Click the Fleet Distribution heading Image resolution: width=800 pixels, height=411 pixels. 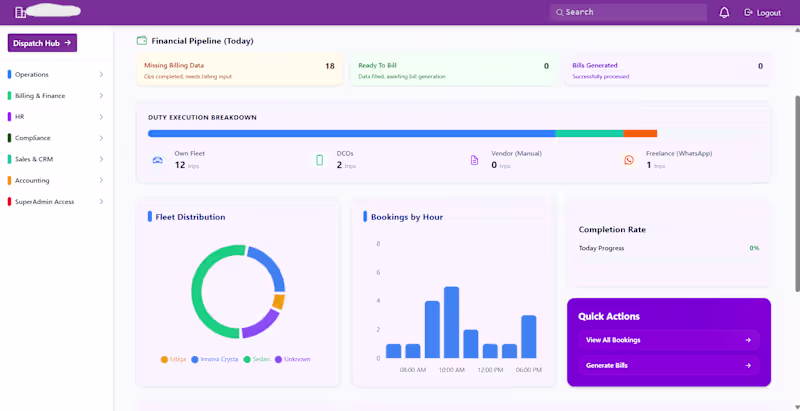pos(190,217)
